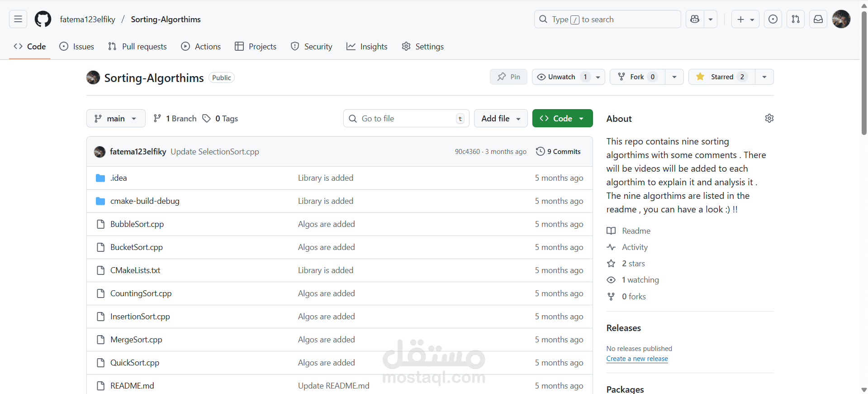
Task: Click the BubbleSort.cpp file icon
Action: [x=100, y=224]
